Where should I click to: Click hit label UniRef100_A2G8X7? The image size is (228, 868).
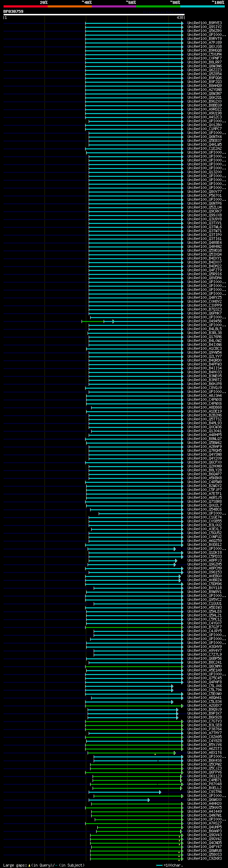204,706
